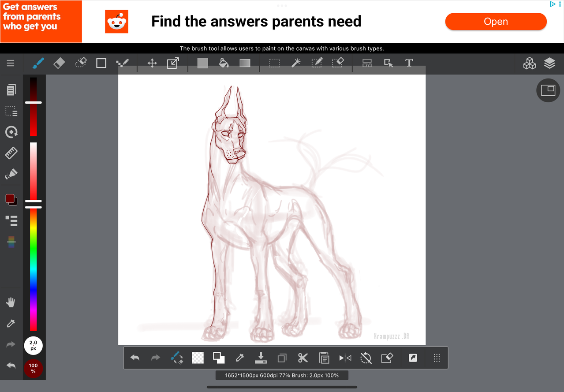The height and width of the screenshot is (392, 564).
Task: Select the selection eraser tool
Action: point(338,63)
